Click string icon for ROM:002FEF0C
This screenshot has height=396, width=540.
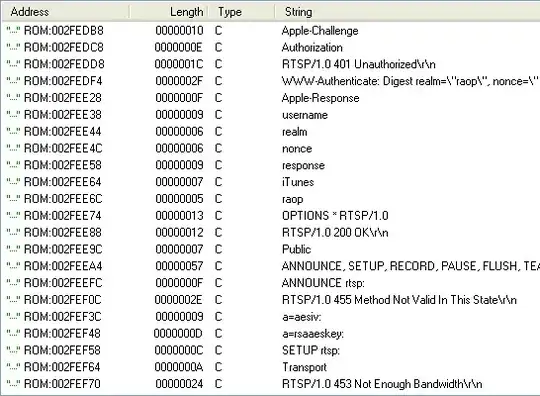(x=13, y=300)
